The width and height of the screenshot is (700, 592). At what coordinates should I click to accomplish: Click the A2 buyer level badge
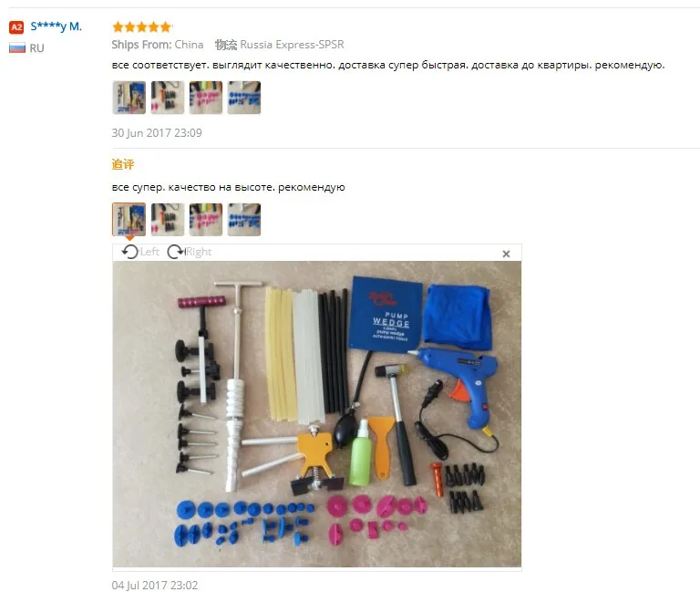pyautogui.click(x=16, y=27)
